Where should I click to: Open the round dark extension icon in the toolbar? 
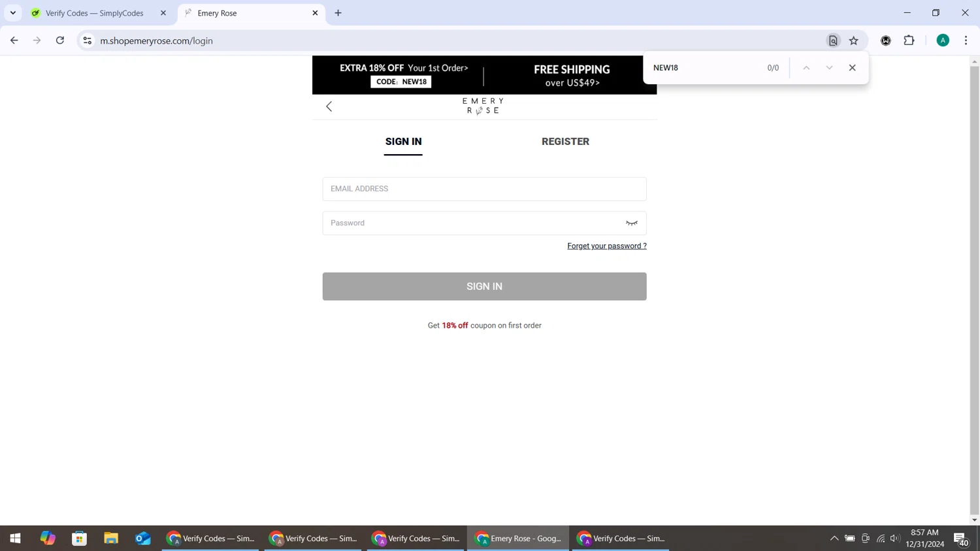coord(886,40)
